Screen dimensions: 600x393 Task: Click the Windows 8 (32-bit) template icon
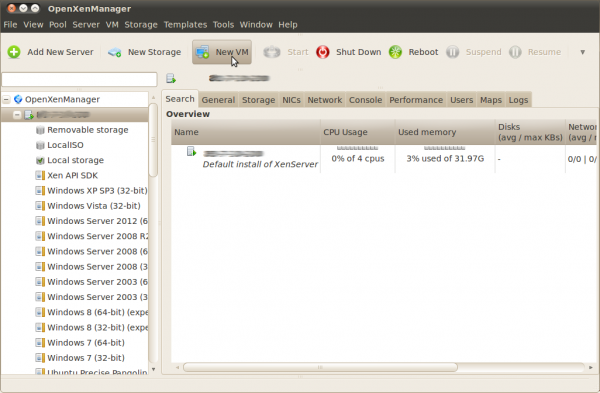tap(40, 328)
